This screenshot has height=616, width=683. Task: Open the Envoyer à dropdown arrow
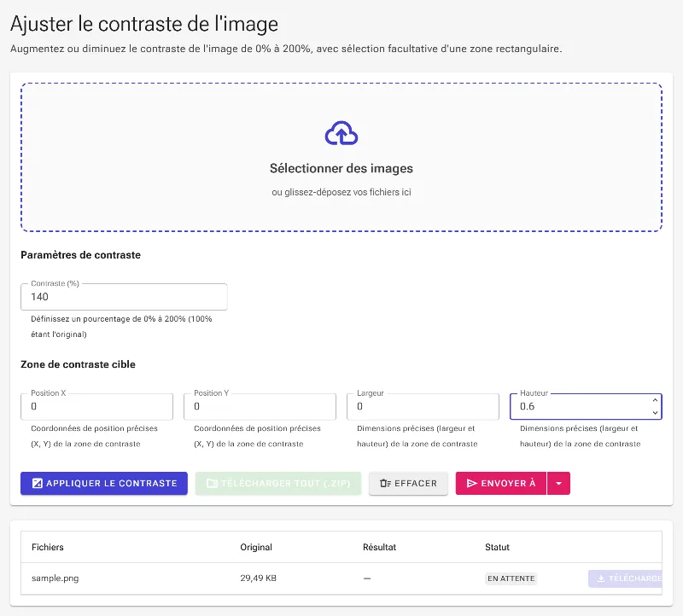558,483
